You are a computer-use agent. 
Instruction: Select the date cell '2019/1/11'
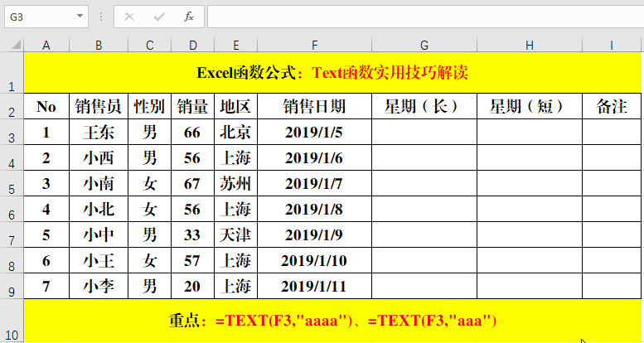point(315,287)
